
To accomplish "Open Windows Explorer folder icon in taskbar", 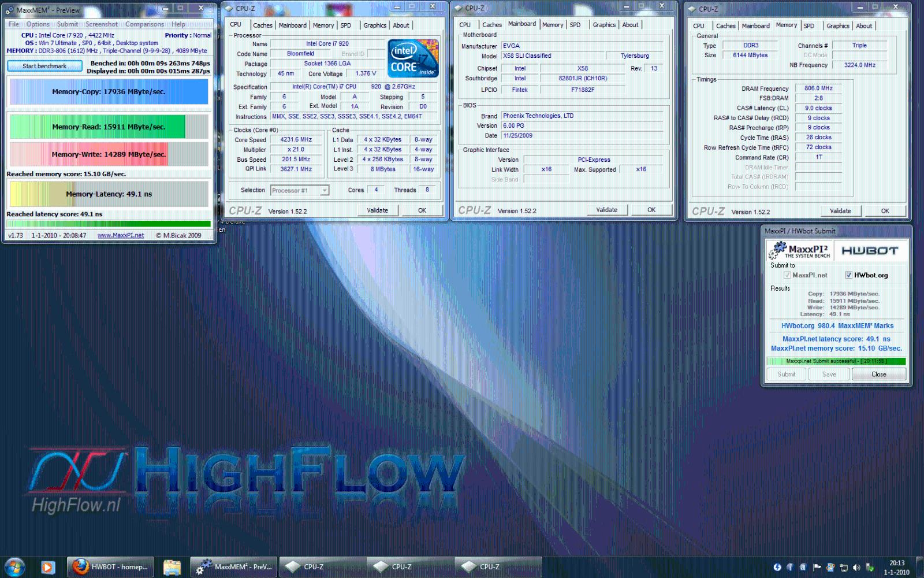I will (x=172, y=567).
